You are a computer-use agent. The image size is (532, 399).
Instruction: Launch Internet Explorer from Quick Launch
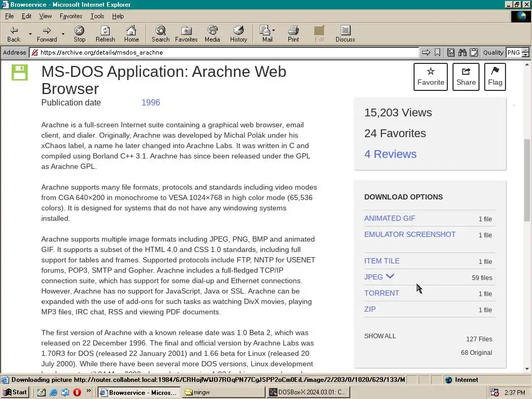(54, 392)
